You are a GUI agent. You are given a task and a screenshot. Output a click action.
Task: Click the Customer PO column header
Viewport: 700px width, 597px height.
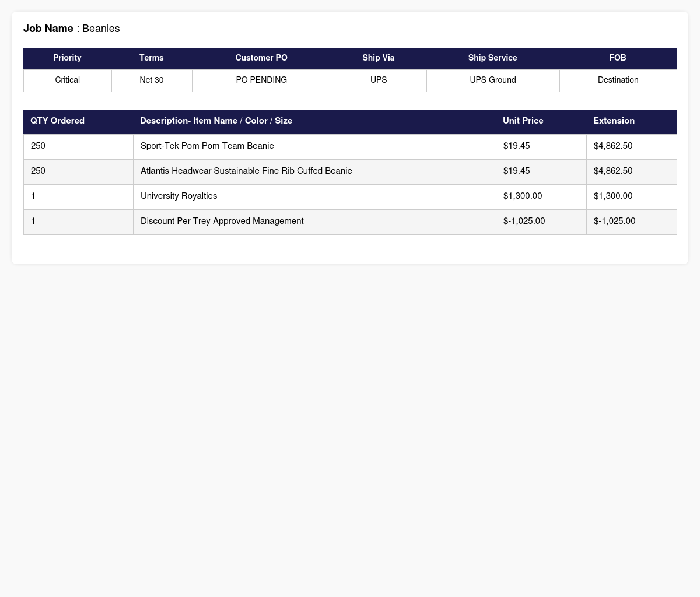click(261, 58)
